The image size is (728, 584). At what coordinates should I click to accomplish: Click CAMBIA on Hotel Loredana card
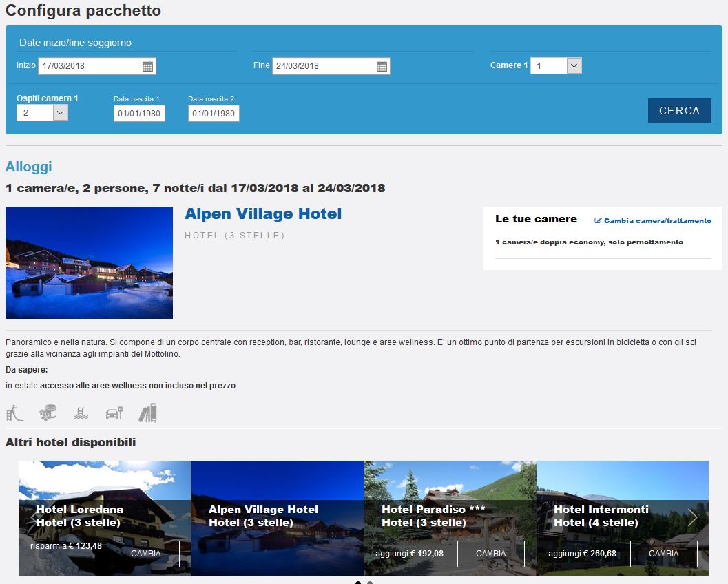tap(145, 554)
